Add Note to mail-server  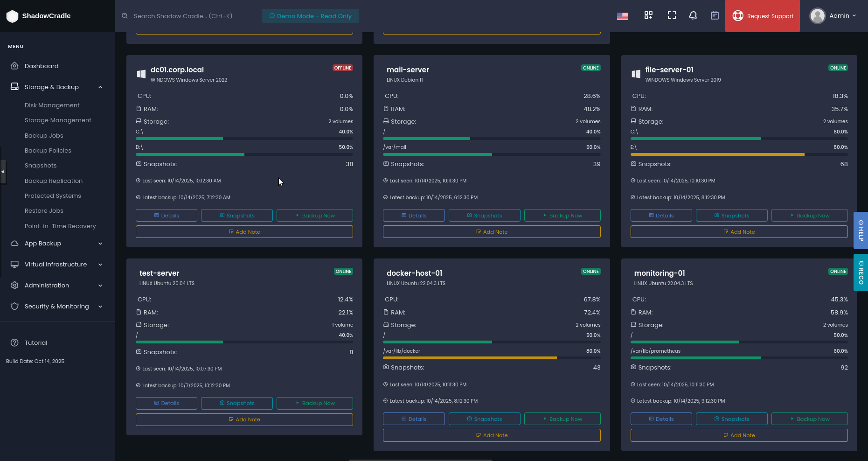[492, 231]
